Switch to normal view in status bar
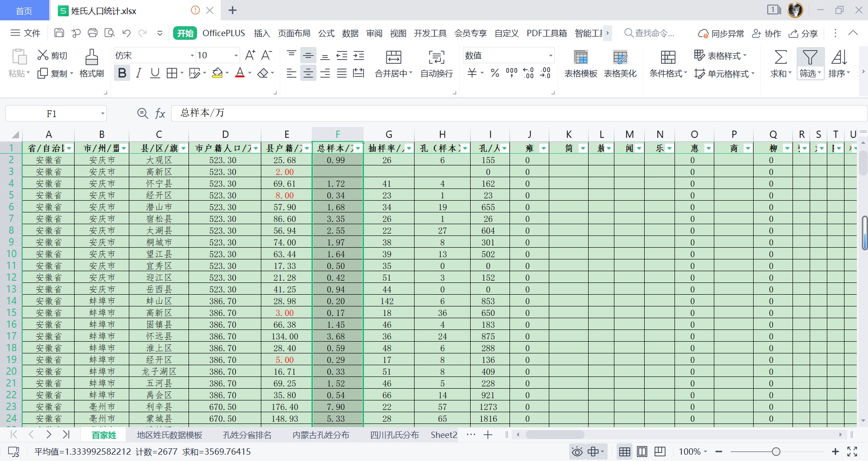868x461 pixels. pyautogui.click(x=625, y=452)
